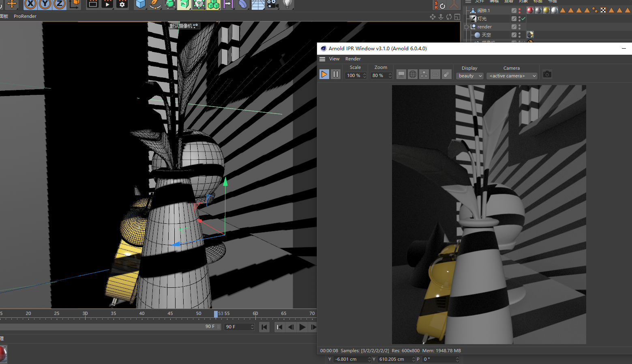Viewport: 632px width, 364px height.
Task: Select red material tag on 闹钟.1
Action: point(530,10)
